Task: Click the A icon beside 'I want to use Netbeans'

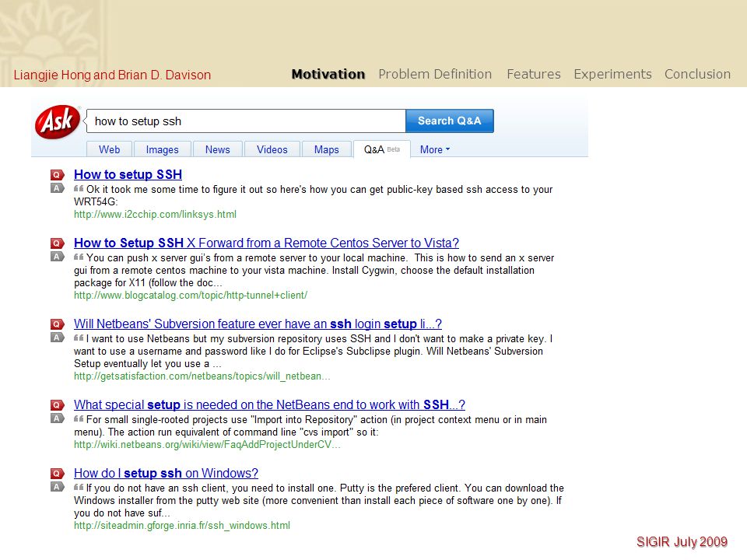Action: click(x=57, y=338)
